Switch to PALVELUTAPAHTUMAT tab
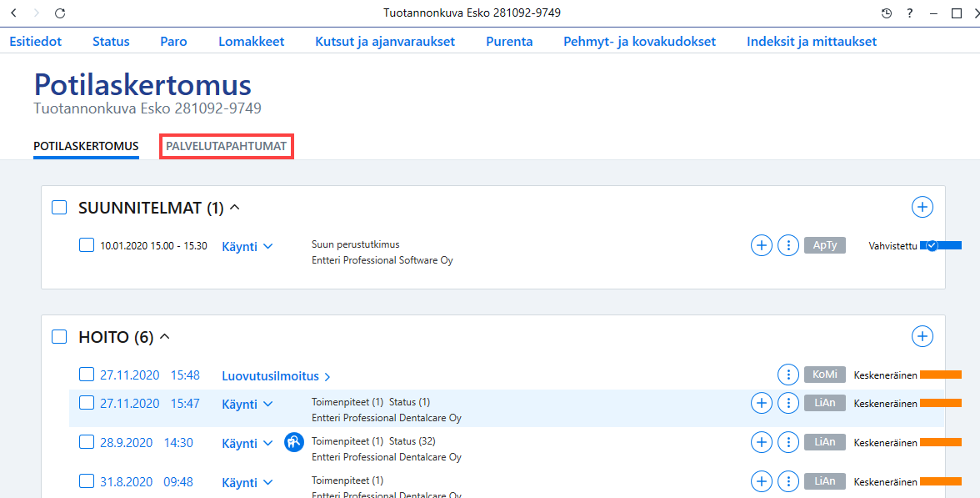This screenshot has width=980, height=498. [x=227, y=146]
